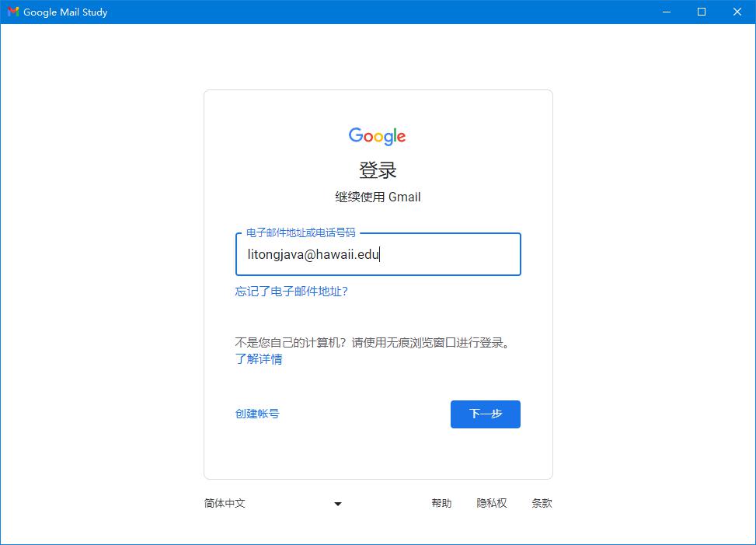This screenshot has height=545, width=756.
Task: Click the 不是您自己的计算机 notice text
Action: pyautogui.click(x=373, y=343)
